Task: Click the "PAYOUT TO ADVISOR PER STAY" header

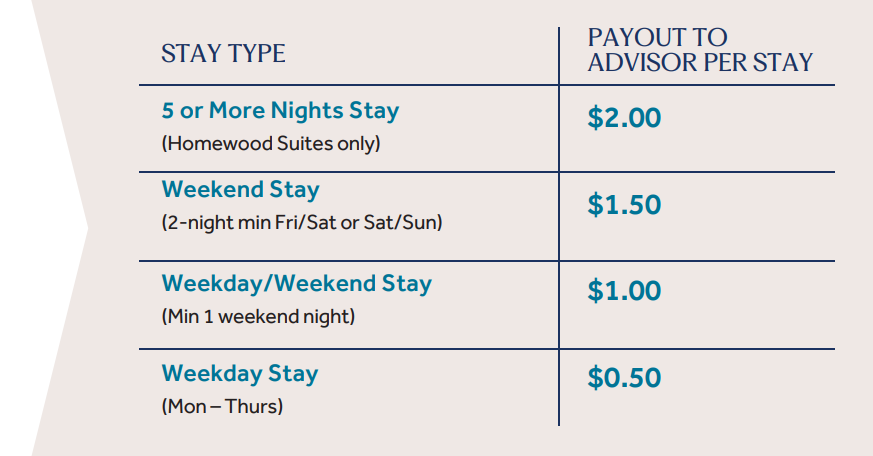Action: click(x=700, y=50)
